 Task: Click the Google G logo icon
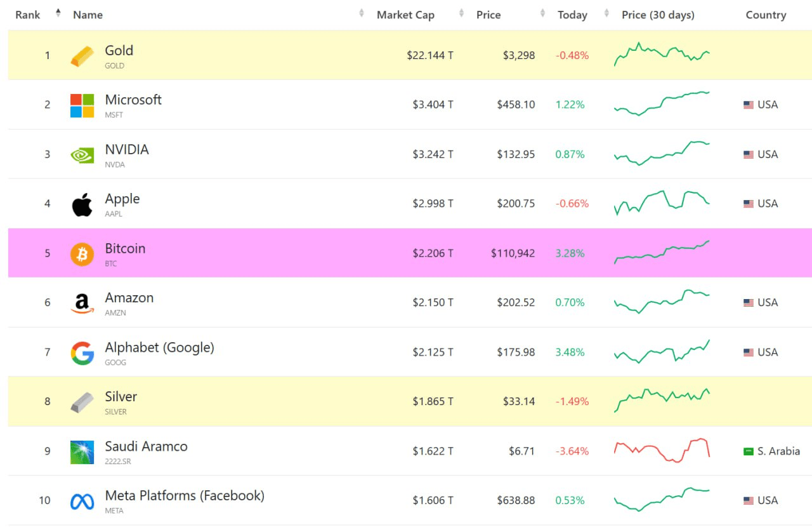tap(82, 353)
